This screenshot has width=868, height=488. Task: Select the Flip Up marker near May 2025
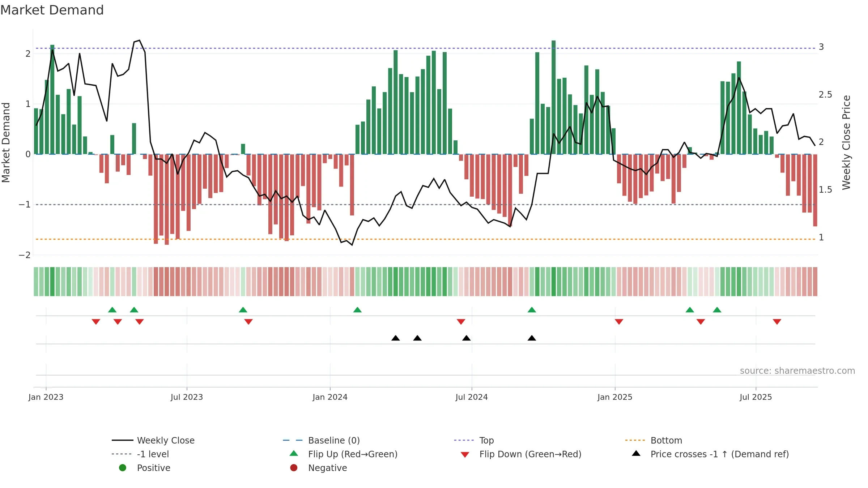tap(717, 310)
